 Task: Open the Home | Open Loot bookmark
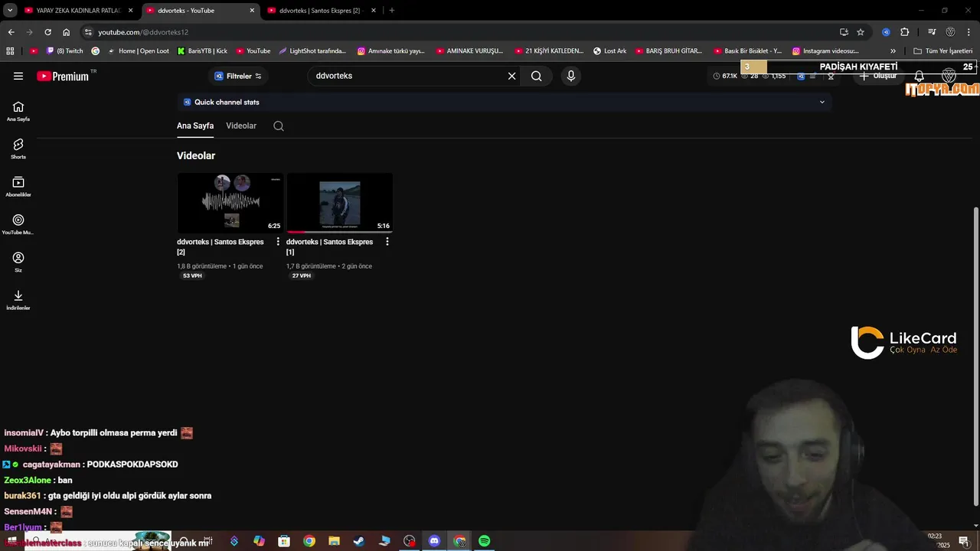coord(138,51)
